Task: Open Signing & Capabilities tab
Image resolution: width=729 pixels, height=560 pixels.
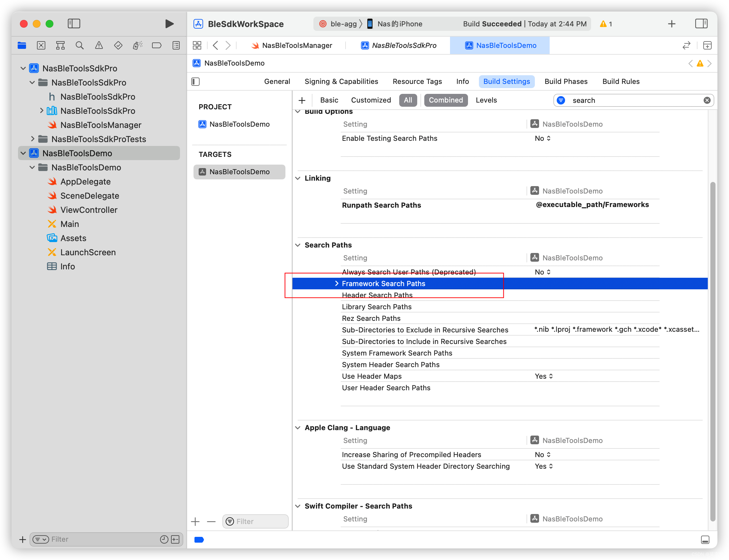Action: click(x=341, y=81)
